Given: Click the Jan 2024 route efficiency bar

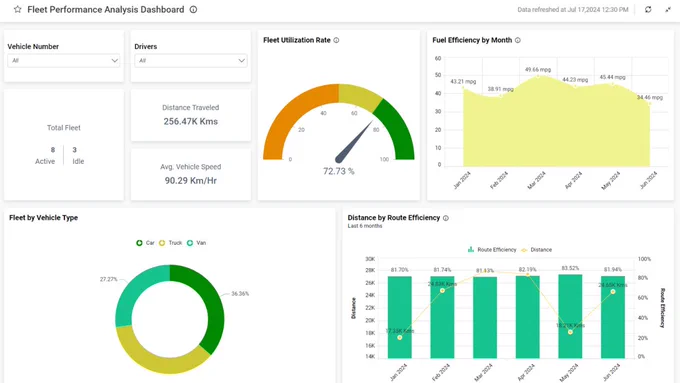Looking at the screenshot, I should click(x=399, y=318).
